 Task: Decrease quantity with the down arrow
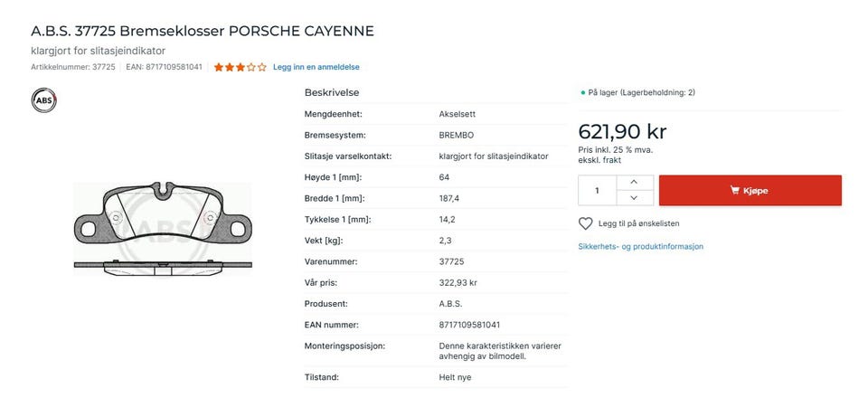coord(634,198)
